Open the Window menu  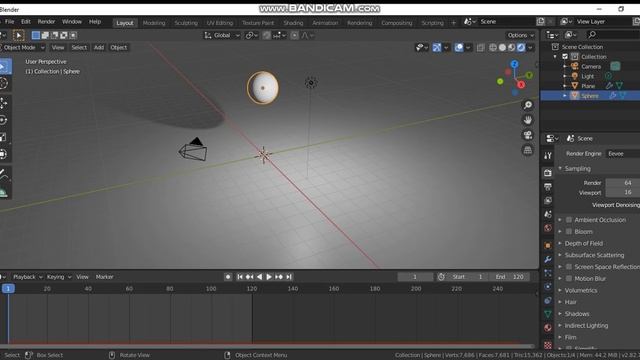[x=71, y=22]
